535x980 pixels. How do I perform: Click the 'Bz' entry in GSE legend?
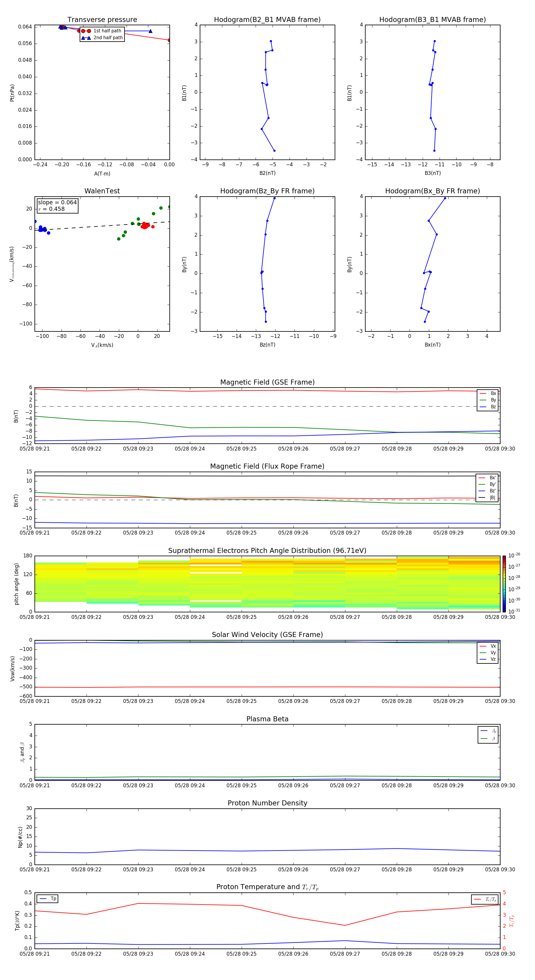488,407
